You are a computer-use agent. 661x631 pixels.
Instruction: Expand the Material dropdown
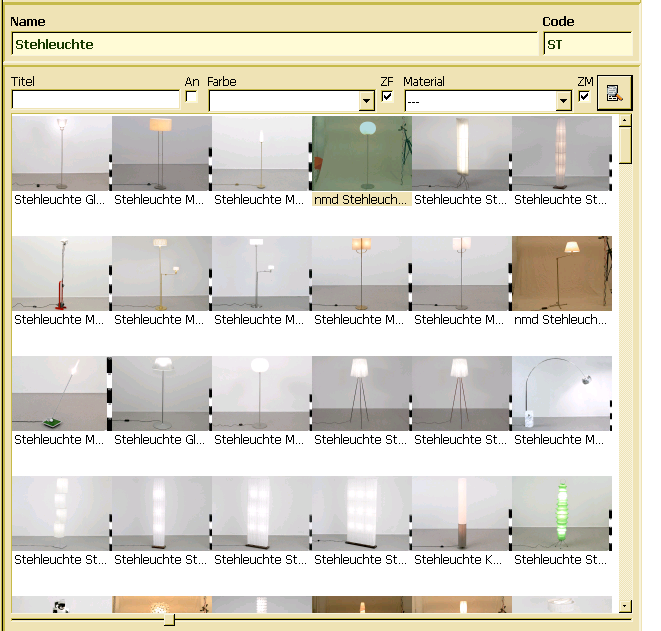(x=562, y=101)
